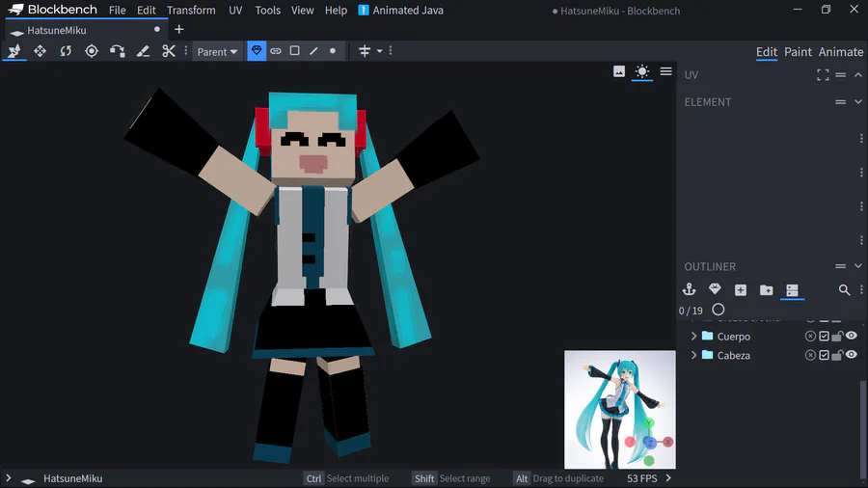This screenshot has width=868, height=488.
Task: Open Outliner toolbar three-dot menu
Action: pos(861,289)
